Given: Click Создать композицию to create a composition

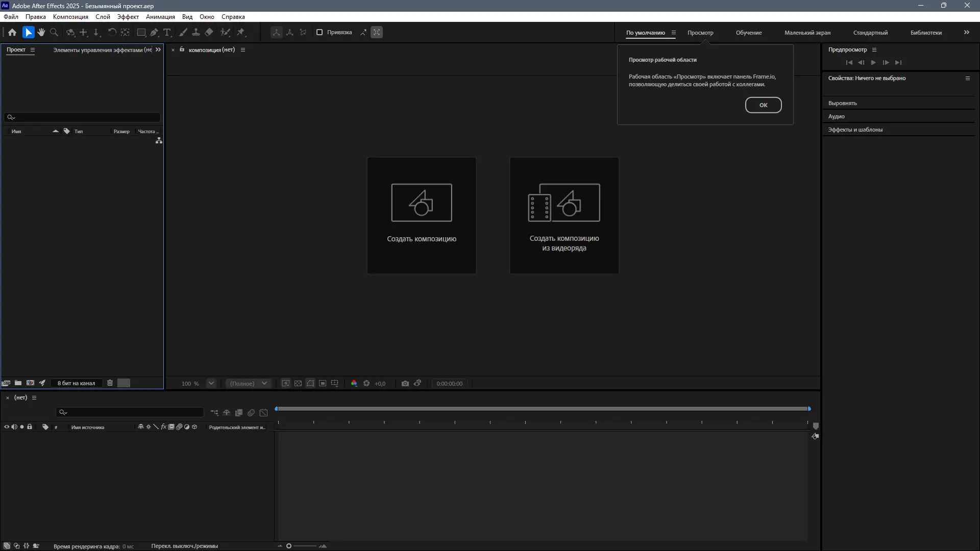Looking at the screenshot, I should (421, 215).
